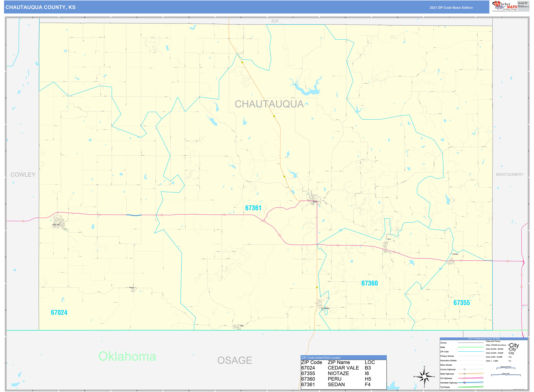Click the County Highways marker in legend
This screenshot has height=392, width=534.
click(464, 369)
